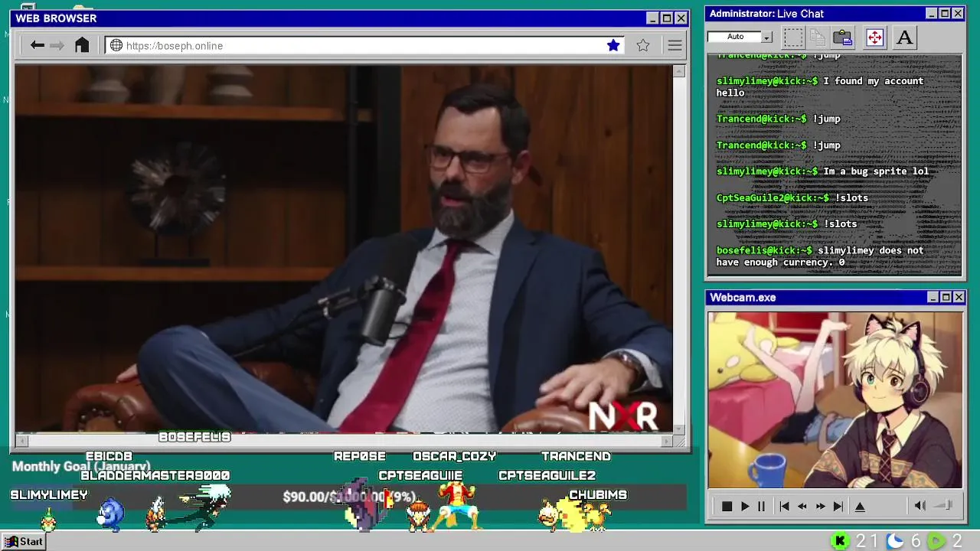Image resolution: width=980 pixels, height=551 pixels.
Task: Click the blue bookmark star in the address bar
Action: 613,46
